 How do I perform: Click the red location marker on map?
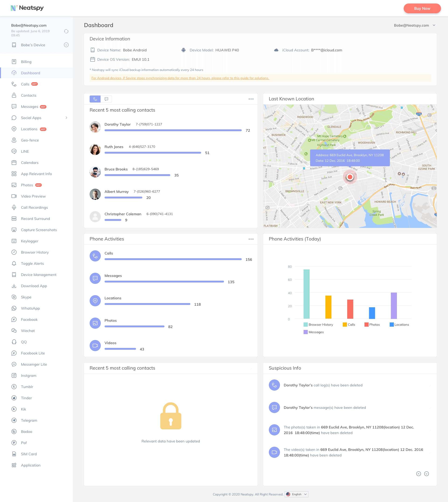[350, 177]
